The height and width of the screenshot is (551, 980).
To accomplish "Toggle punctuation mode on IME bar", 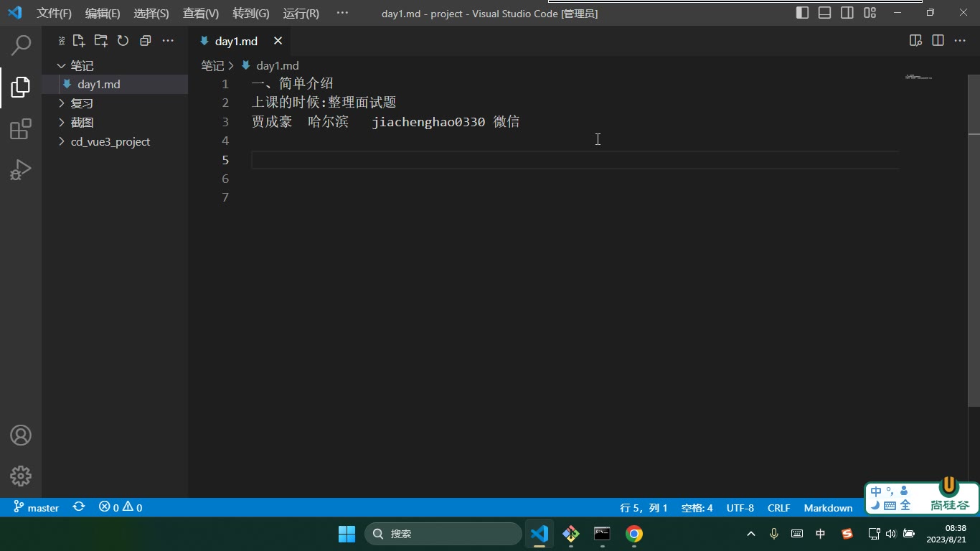I will click(x=890, y=491).
